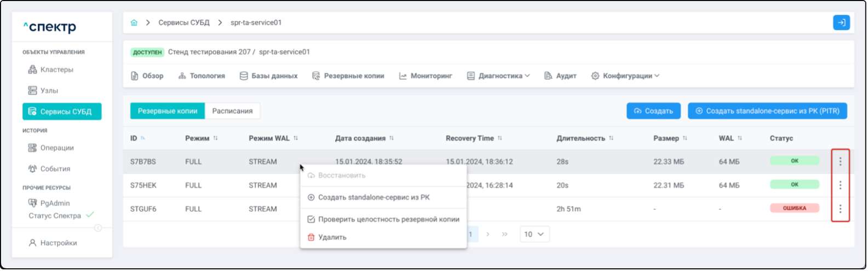
Task: Open three-dot menu for backup S7B7BS
Action: pos(840,162)
